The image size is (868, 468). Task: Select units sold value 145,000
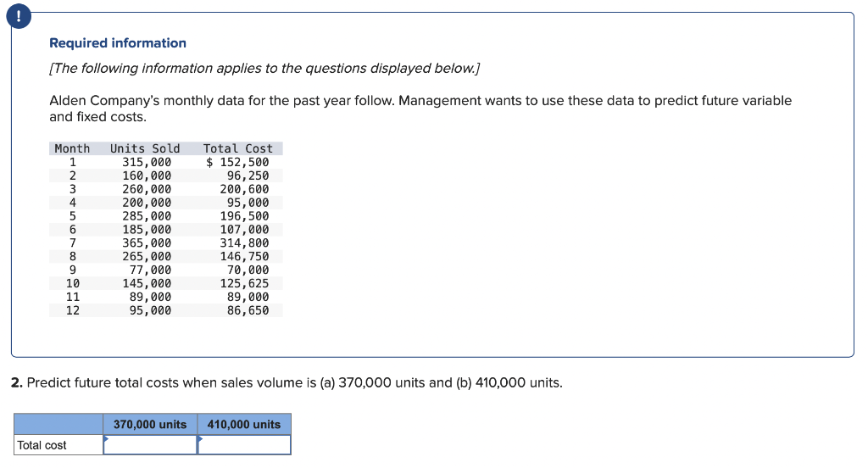coord(147,283)
